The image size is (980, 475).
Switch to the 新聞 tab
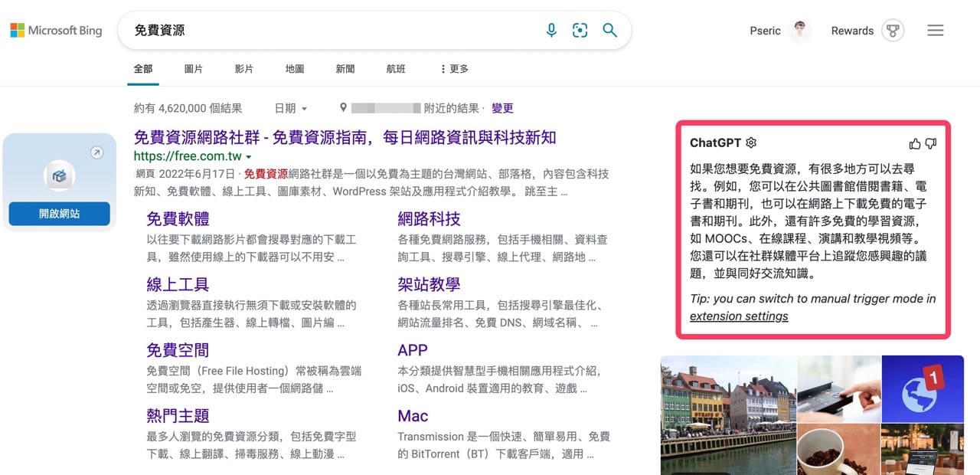pos(345,69)
